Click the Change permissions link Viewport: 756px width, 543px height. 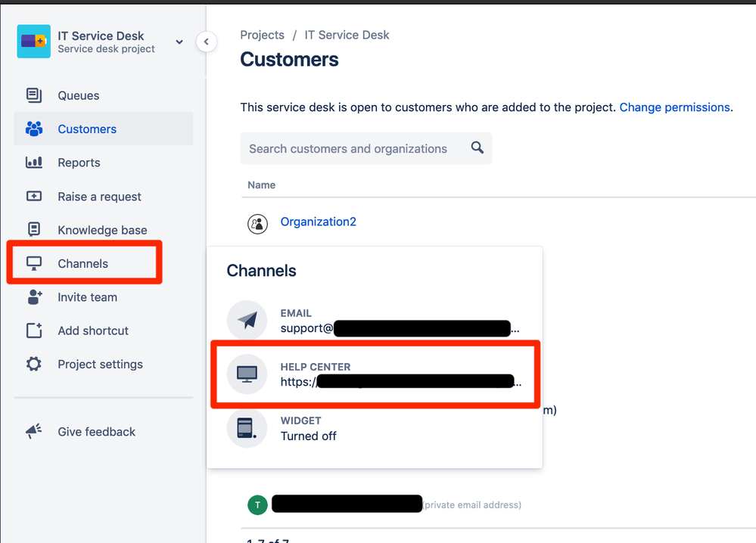(674, 107)
